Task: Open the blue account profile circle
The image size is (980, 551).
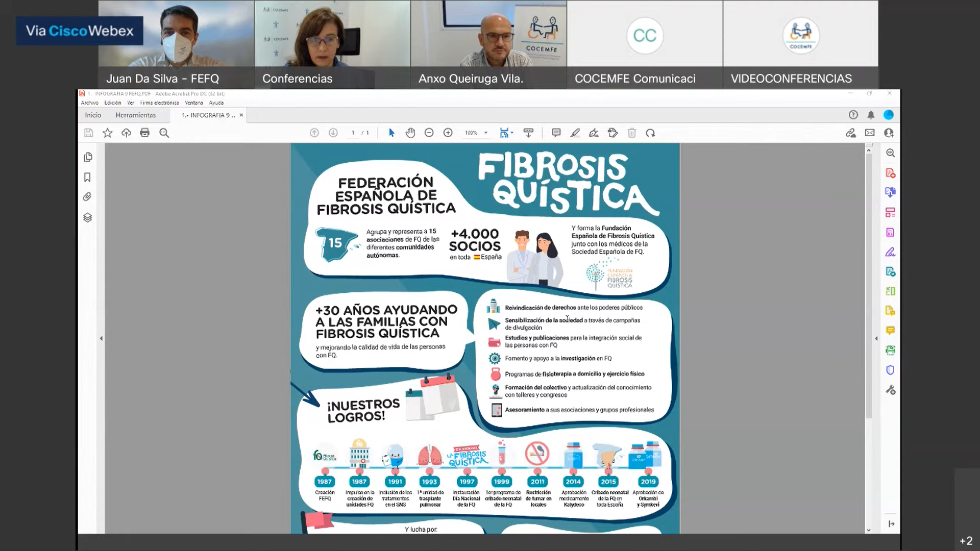Action: pos(889,115)
